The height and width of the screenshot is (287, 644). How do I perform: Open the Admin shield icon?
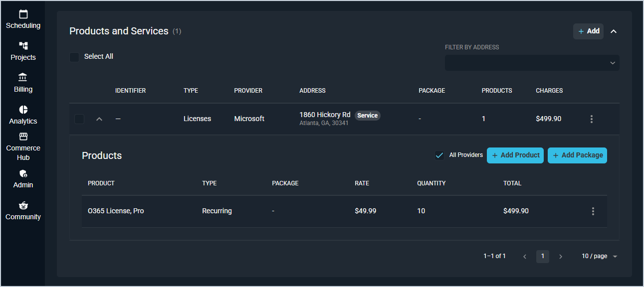[x=23, y=174]
